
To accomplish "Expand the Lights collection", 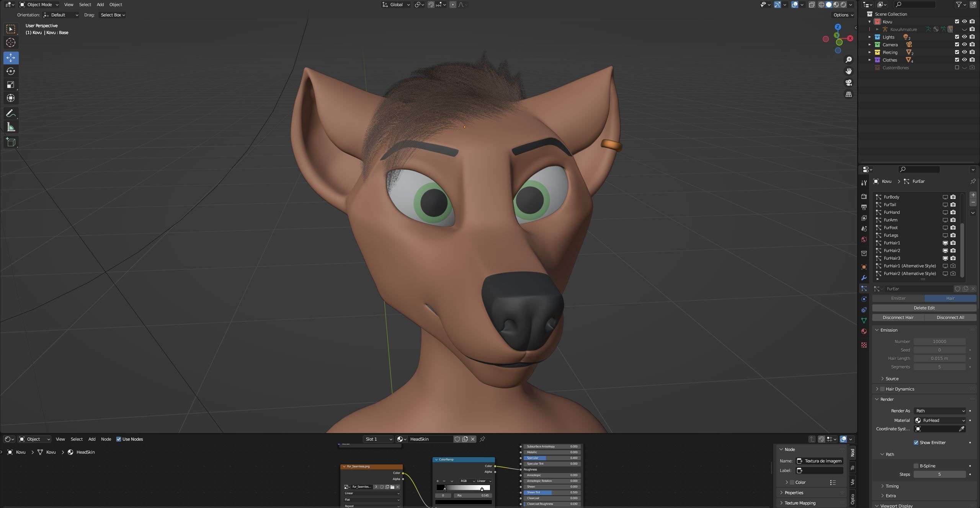I will 869,37.
